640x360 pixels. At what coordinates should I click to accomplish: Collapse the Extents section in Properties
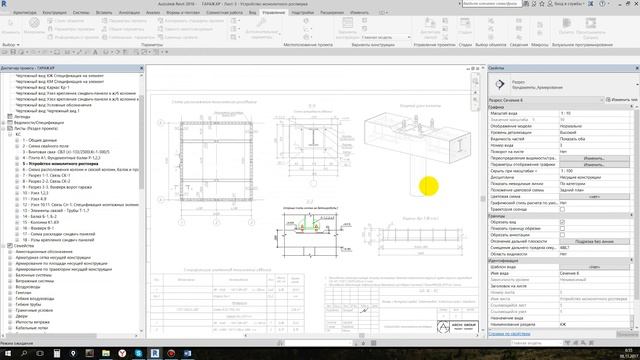coord(631,216)
